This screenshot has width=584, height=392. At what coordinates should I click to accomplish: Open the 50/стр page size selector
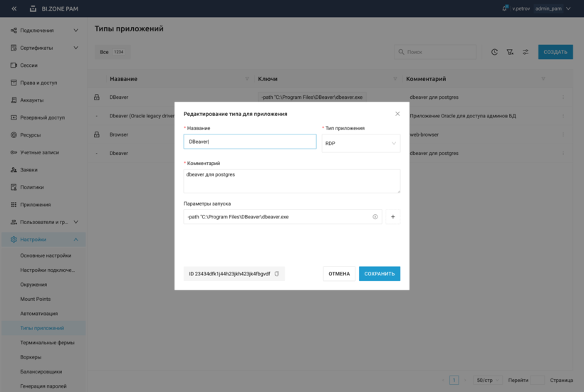(x=488, y=381)
